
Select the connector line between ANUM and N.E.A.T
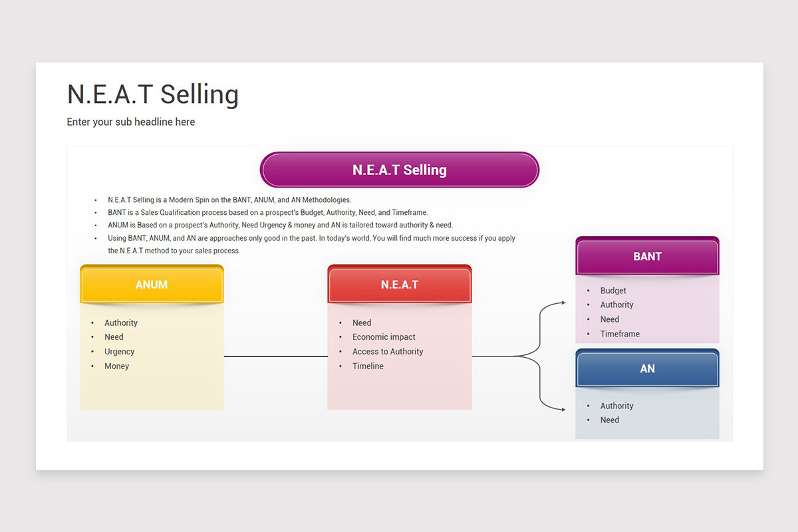click(x=276, y=356)
